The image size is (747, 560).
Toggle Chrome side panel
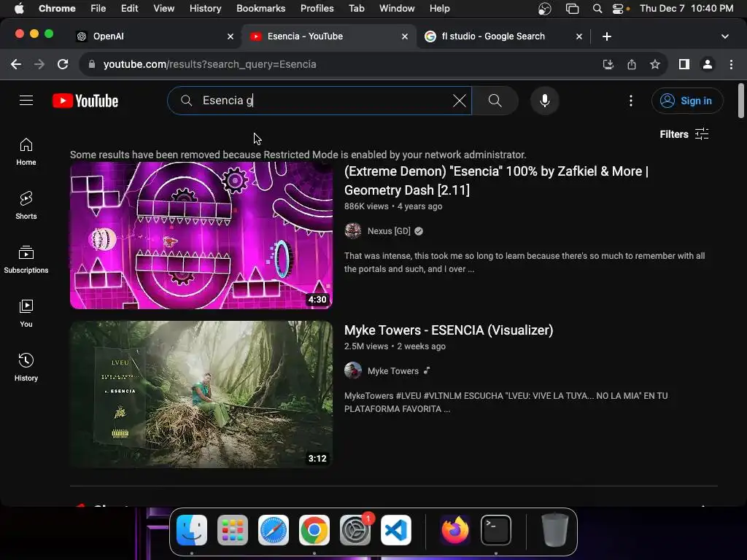[684, 64]
